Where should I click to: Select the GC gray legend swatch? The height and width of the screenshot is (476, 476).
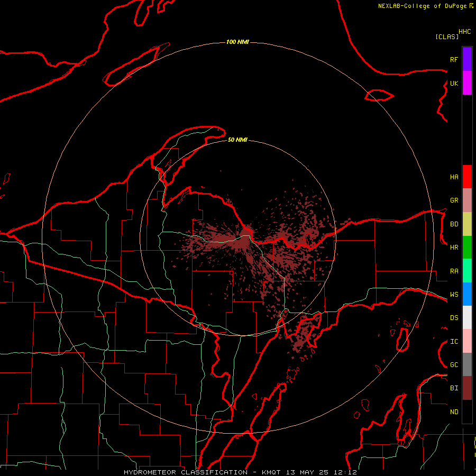[467, 364]
